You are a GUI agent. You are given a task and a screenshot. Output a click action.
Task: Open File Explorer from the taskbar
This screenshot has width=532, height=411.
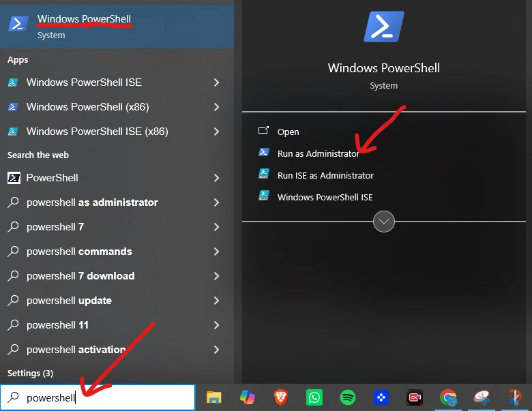click(x=213, y=397)
